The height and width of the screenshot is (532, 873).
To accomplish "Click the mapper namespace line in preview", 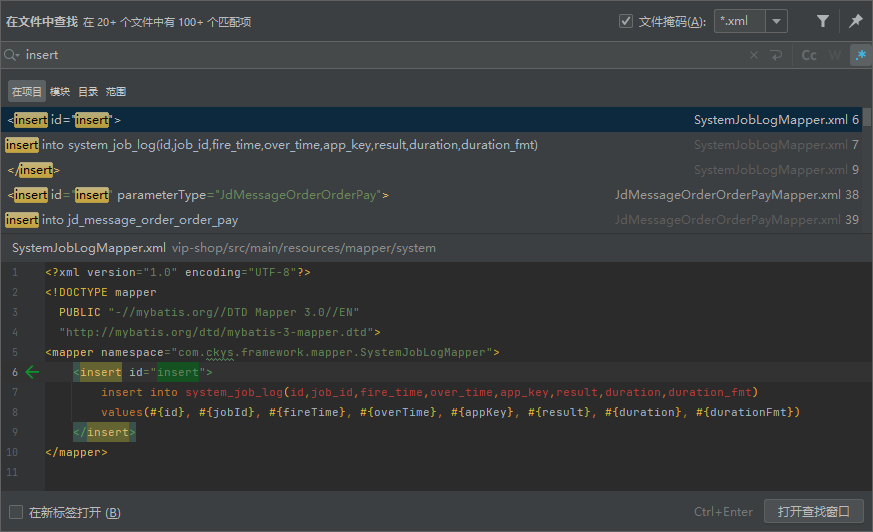I will pos(272,352).
